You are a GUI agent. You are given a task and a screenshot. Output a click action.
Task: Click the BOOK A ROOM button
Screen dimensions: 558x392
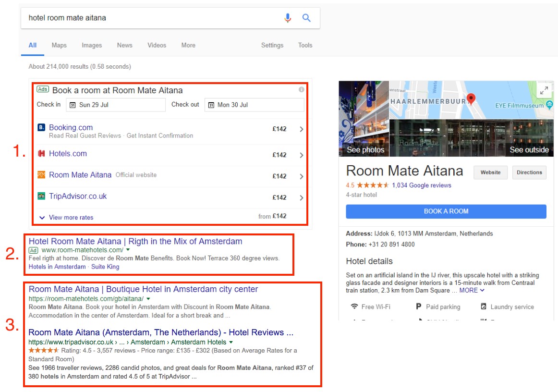(446, 211)
